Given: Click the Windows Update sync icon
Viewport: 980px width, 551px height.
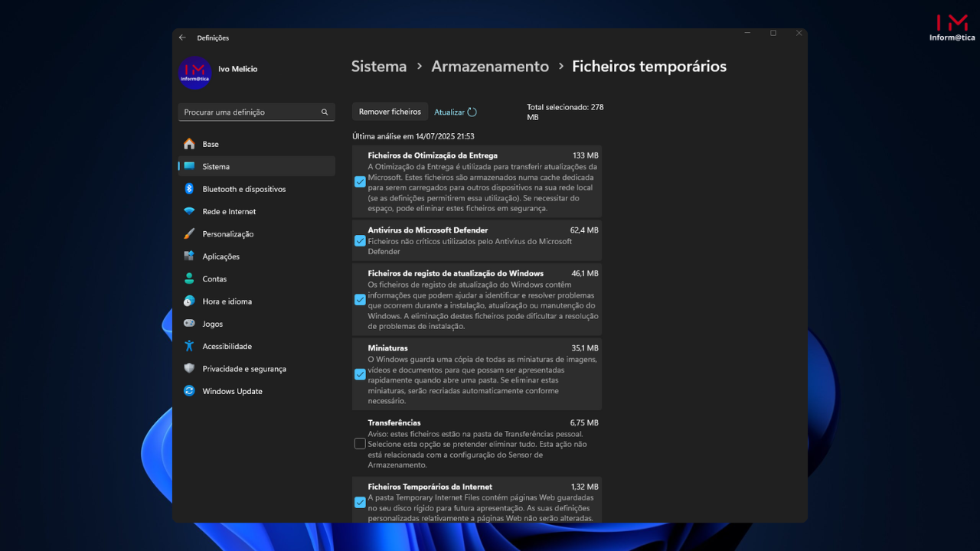Looking at the screenshot, I should (x=189, y=391).
